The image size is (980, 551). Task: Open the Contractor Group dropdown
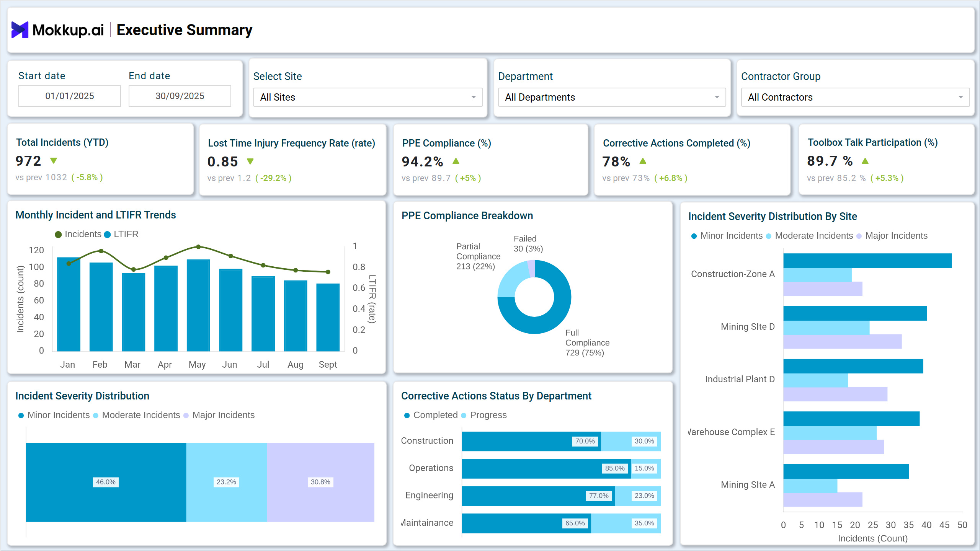point(855,97)
